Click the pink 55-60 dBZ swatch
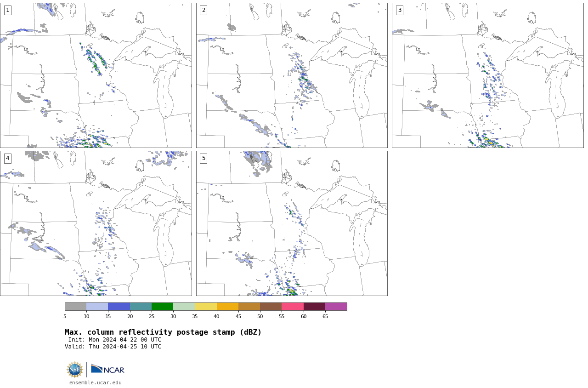 coord(293,307)
